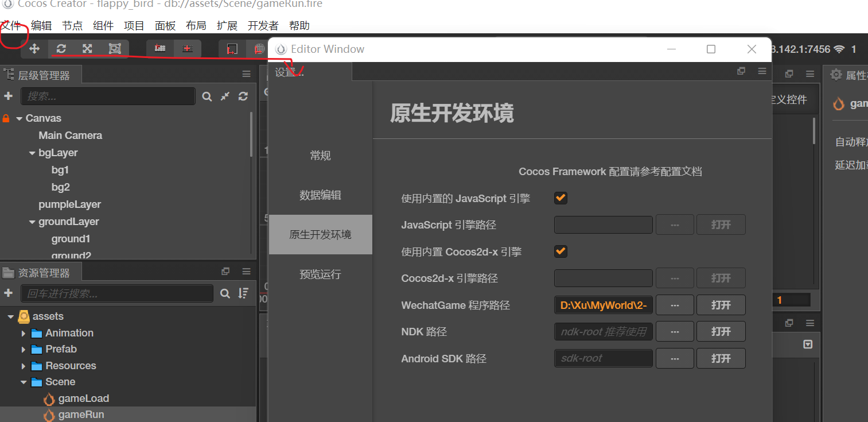Click the gameLoad scene fire icon

(x=49, y=398)
